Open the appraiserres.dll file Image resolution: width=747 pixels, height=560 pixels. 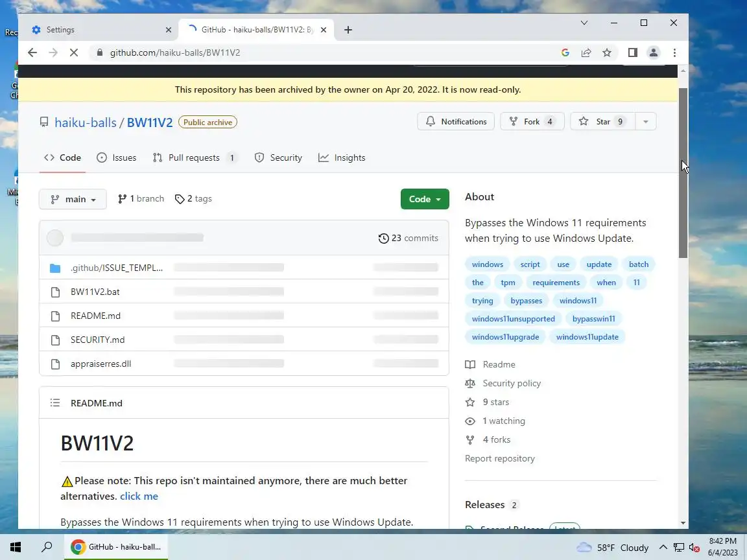tap(101, 364)
